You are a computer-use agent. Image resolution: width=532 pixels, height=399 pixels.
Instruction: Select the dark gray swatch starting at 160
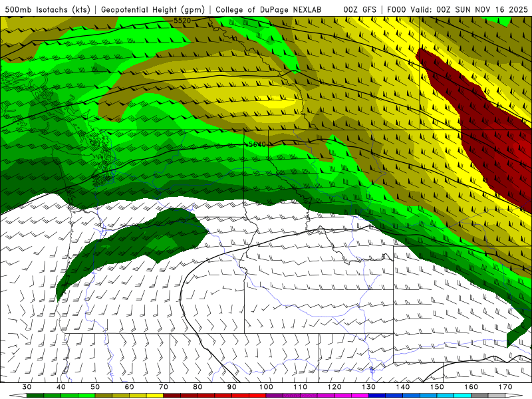tap(479, 395)
